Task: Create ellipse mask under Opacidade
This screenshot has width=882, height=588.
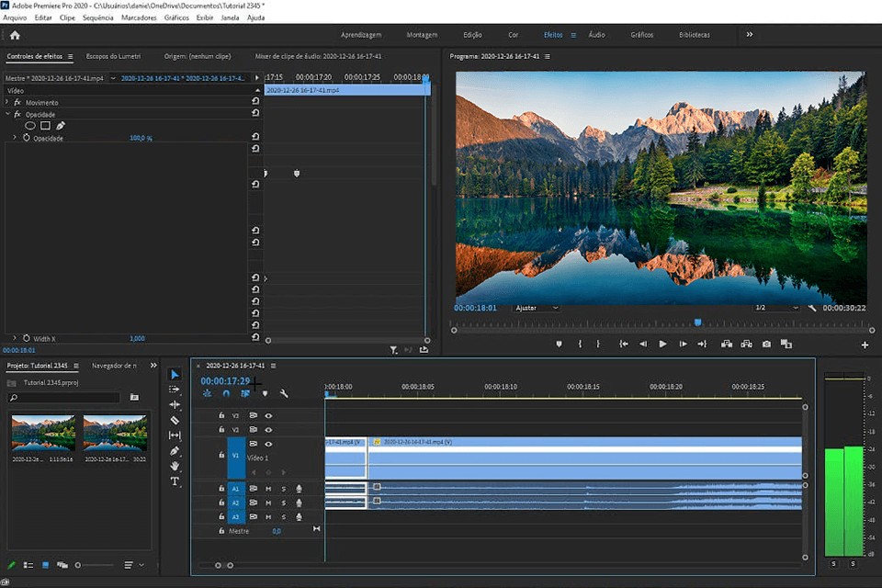Action: coord(30,126)
